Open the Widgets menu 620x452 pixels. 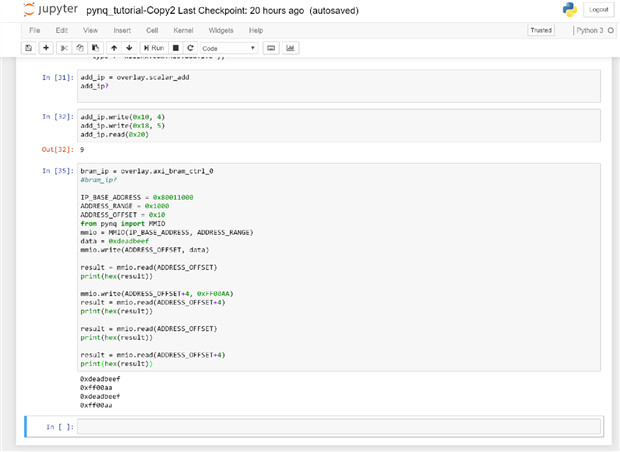221,30
